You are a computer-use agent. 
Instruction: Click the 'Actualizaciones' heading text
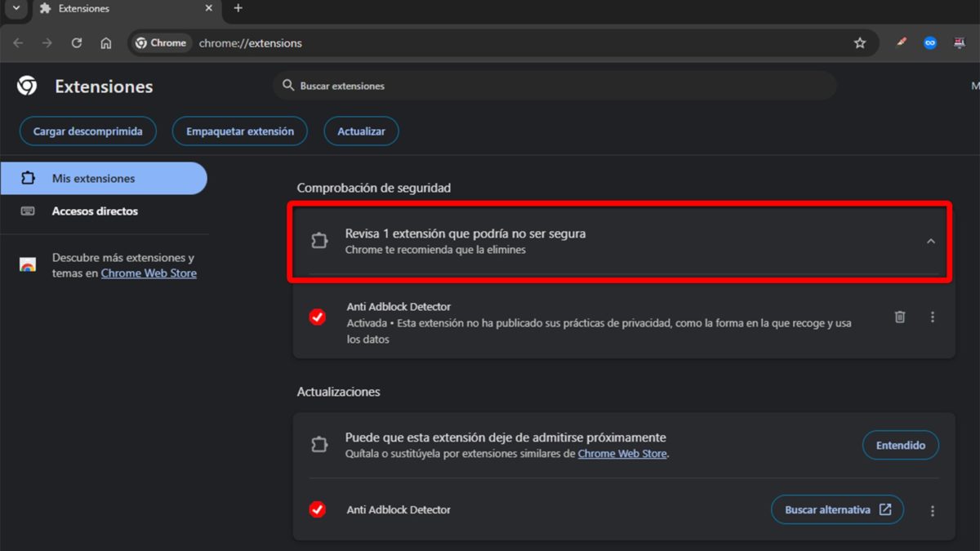click(x=339, y=392)
